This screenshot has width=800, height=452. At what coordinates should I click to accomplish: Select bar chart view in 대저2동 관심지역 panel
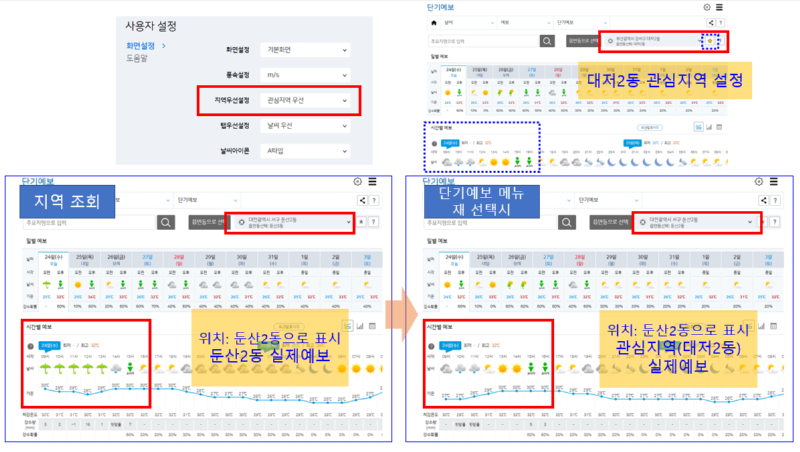click(x=709, y=127)
